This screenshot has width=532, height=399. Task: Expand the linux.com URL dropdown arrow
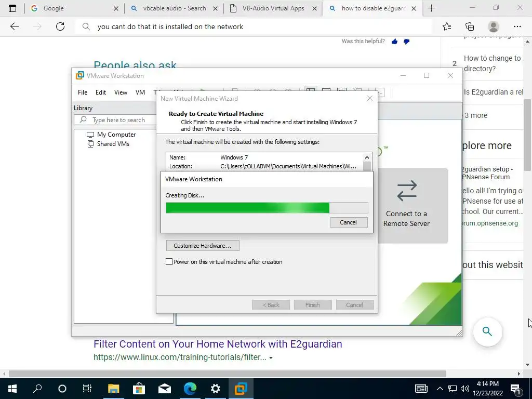(271, 357)
